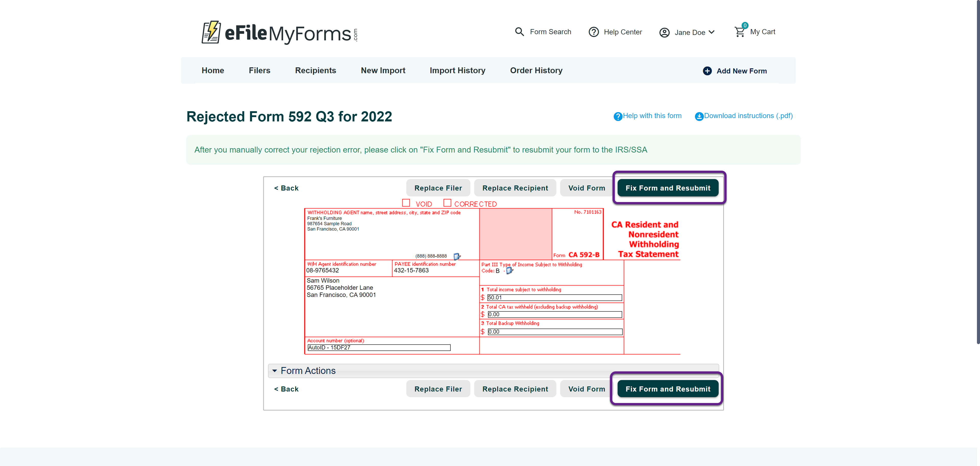Click the download icon for the instructions PDF
Screen dimensions: 980x466
point(699,116)
